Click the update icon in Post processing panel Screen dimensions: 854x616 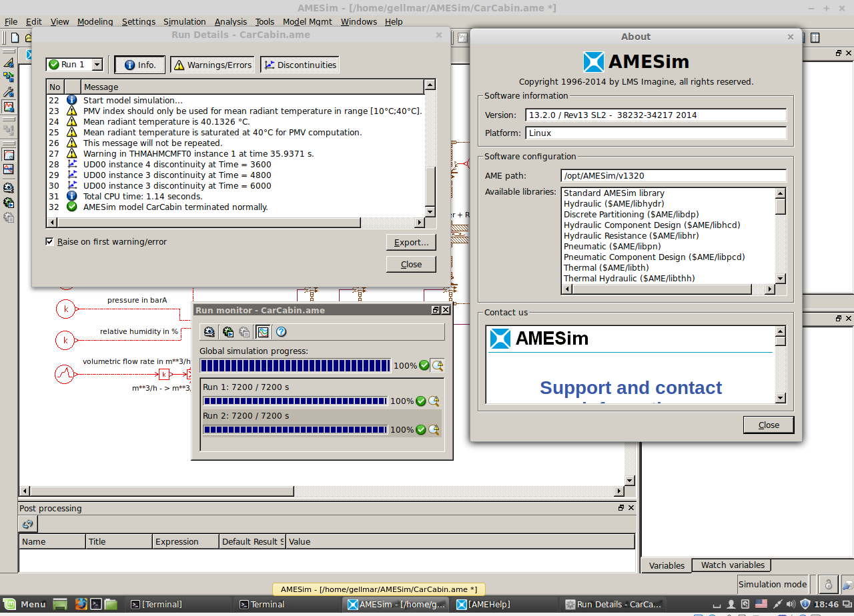27,524
